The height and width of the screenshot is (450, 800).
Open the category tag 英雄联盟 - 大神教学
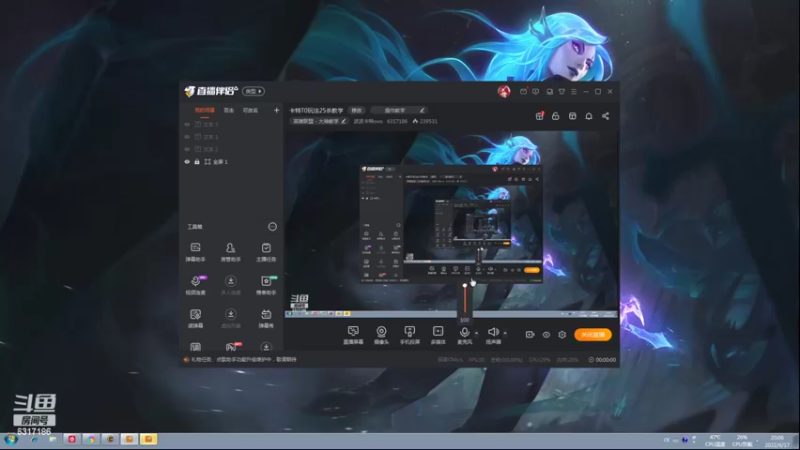tap(319, 121)
